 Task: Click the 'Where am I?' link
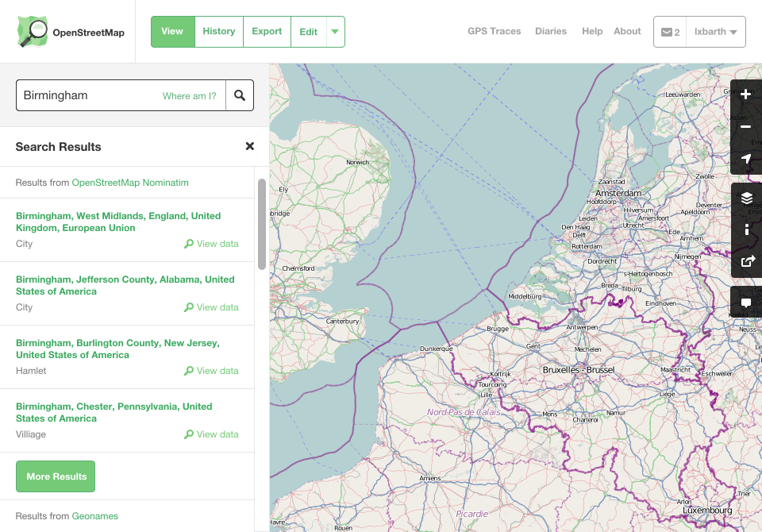click(x=190, y=96)
